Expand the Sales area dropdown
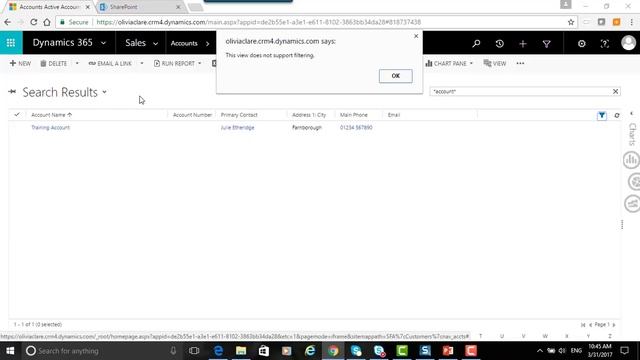The image size is (640, 360). coord(156,43)
